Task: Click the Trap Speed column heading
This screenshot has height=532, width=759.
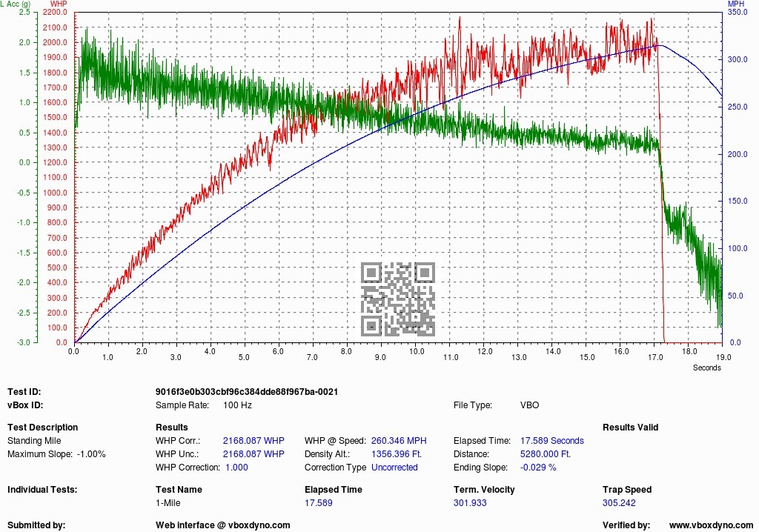Action: coord(627,490)
